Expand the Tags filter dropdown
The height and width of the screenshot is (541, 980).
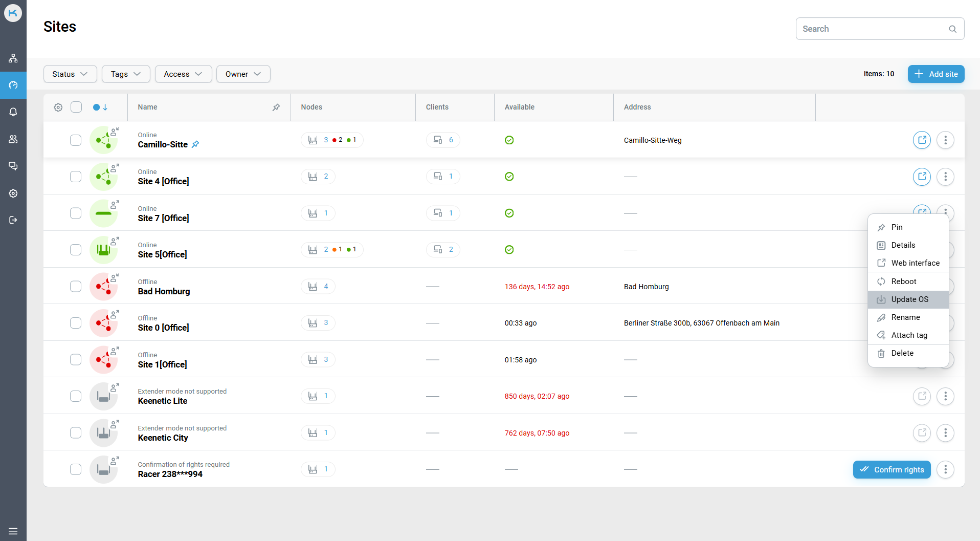pos(125,74)
